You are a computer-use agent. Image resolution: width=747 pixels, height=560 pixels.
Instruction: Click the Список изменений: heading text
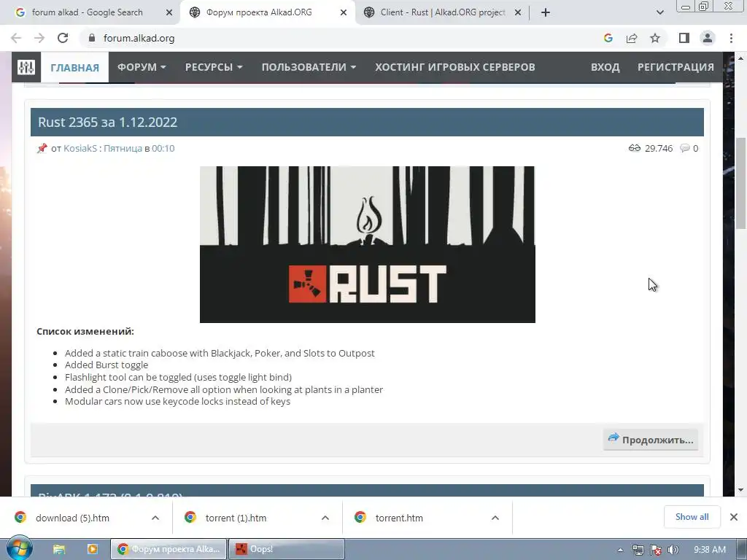coord(85,331)
